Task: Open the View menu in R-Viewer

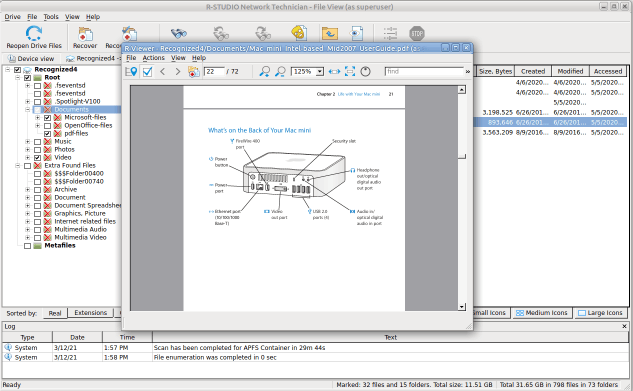Action: tap(178, 58)
